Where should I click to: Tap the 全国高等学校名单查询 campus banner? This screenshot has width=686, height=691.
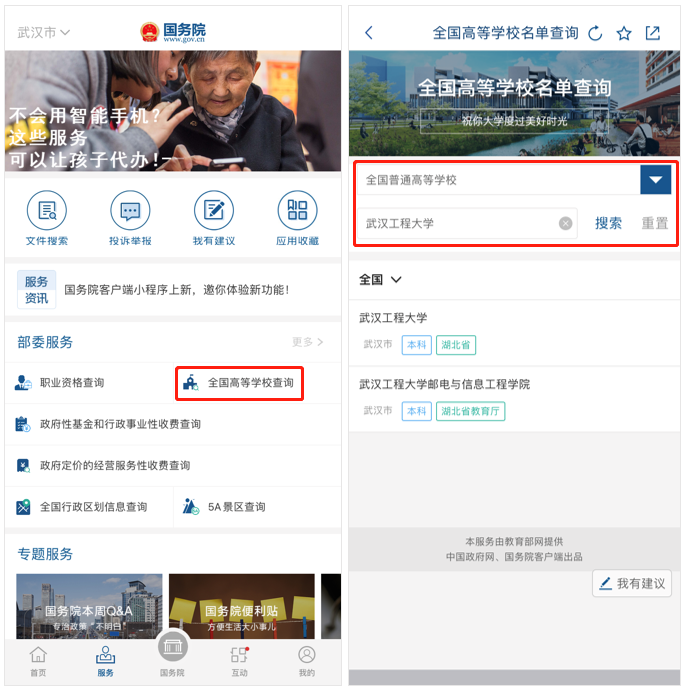(x=514, y=103)
